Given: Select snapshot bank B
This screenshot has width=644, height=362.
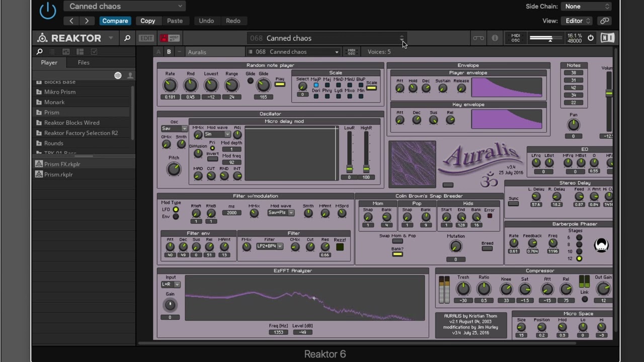Looking at the screenshot, I should point(169,52).
